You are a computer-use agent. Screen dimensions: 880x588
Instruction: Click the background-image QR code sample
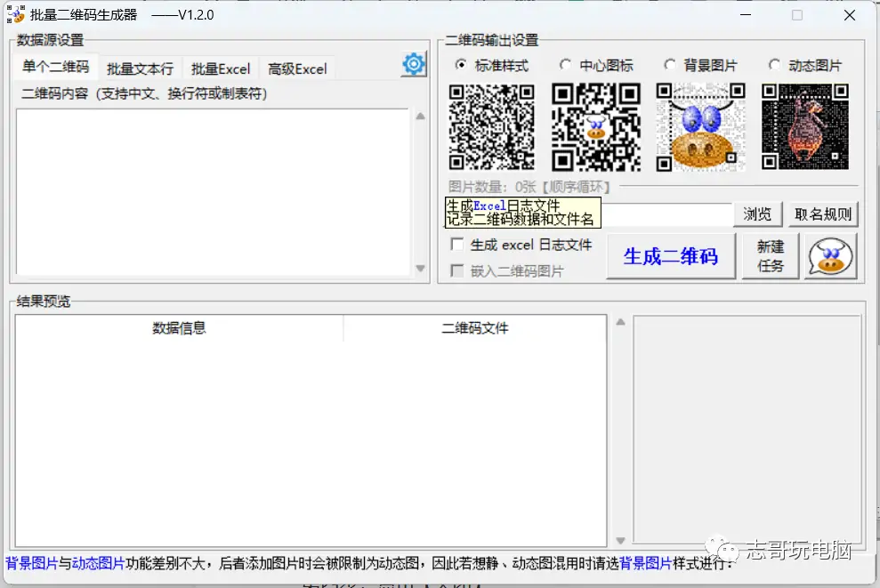[701, 127]
